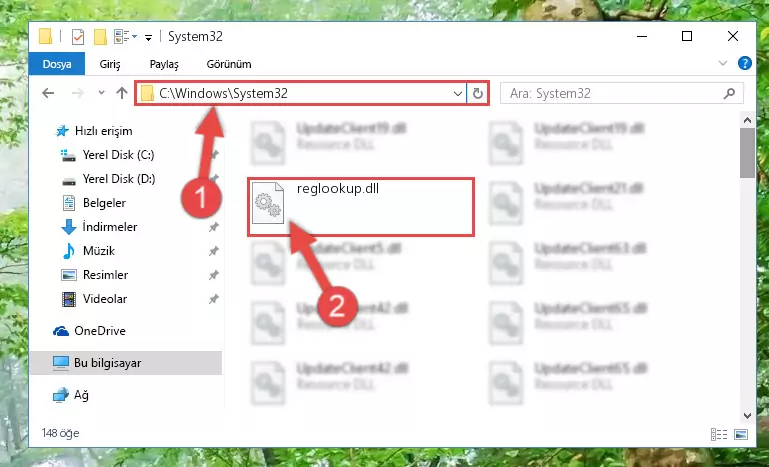
Task: Open Yerel Disk (C:) in the sidebar
Action: [x=118, y=155]
